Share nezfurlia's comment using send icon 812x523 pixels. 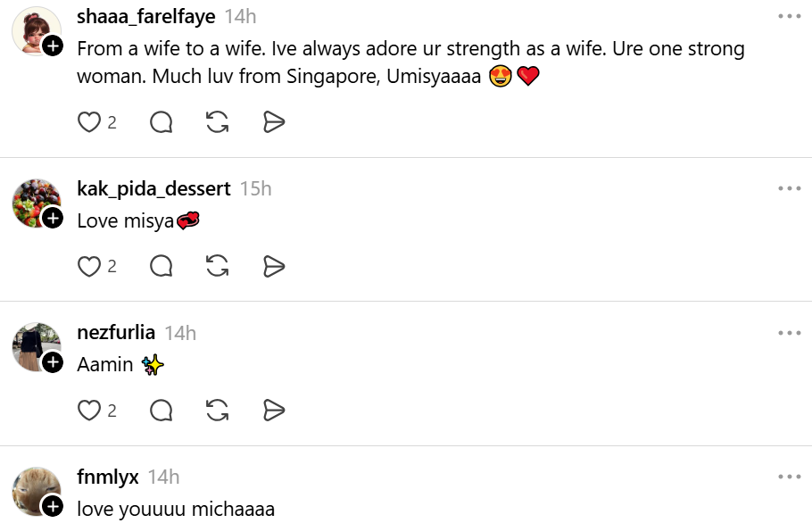click(x=274, y=411)
